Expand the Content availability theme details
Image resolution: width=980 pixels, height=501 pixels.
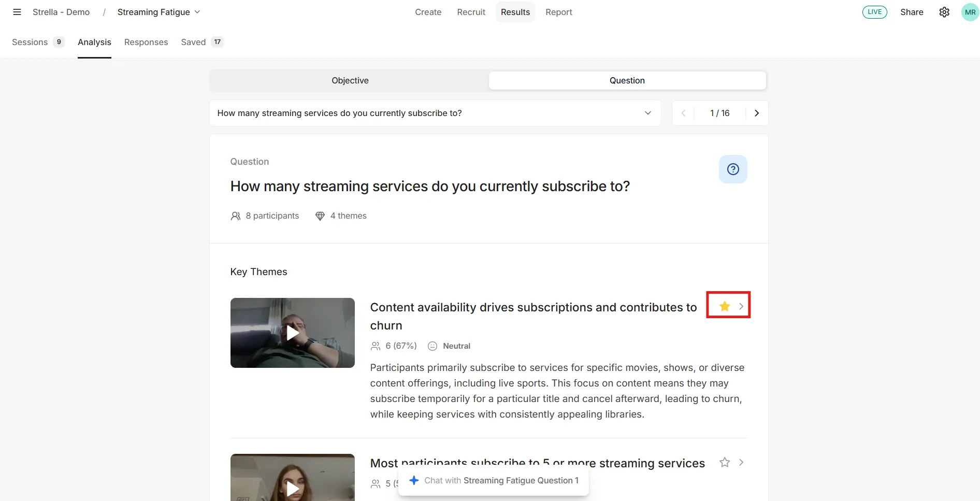point(741,306)
